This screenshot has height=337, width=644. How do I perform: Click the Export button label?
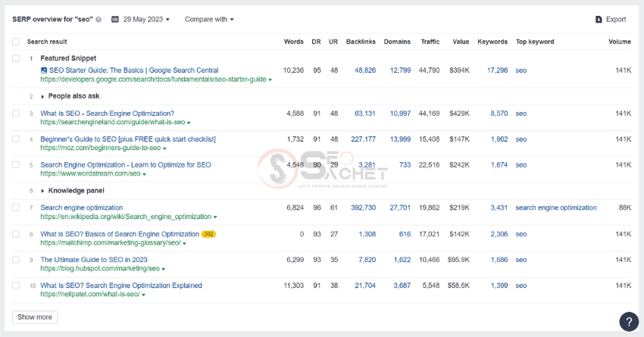coord(616,19)
